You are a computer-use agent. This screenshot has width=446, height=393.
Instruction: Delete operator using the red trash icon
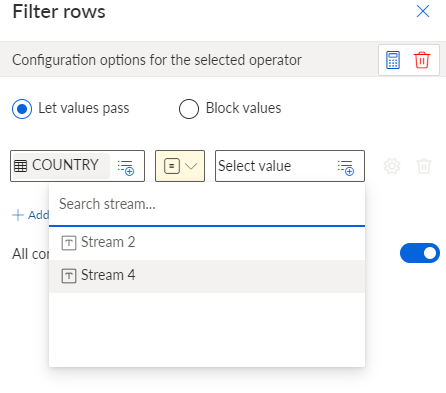(422, 60)
